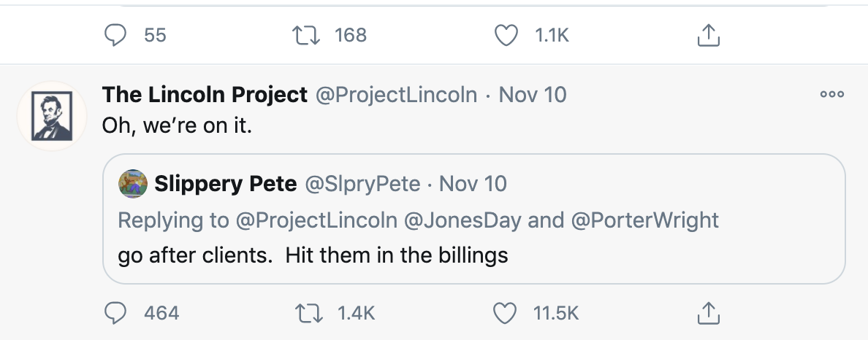The height and width of the screenshot is (340, 868).
Task: Share the top tweet with 168 retweets
Action: [x=706, y=34]
